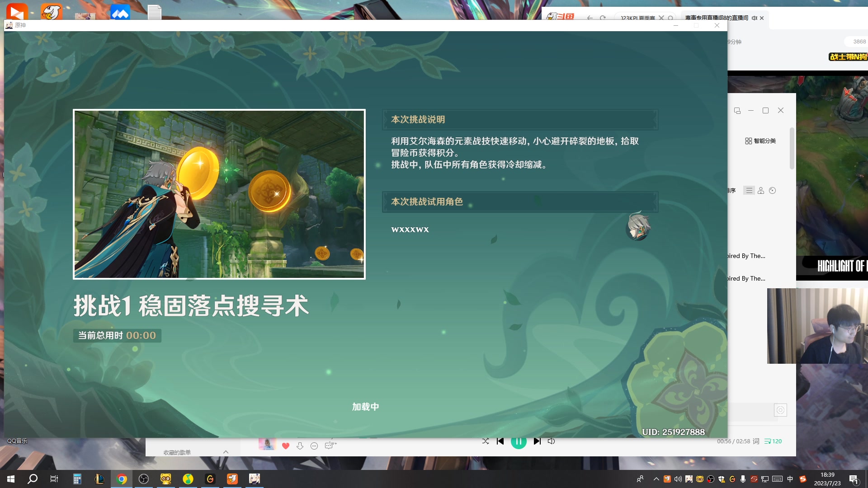Click the microphone tray icon

click(x=743, y=479)
